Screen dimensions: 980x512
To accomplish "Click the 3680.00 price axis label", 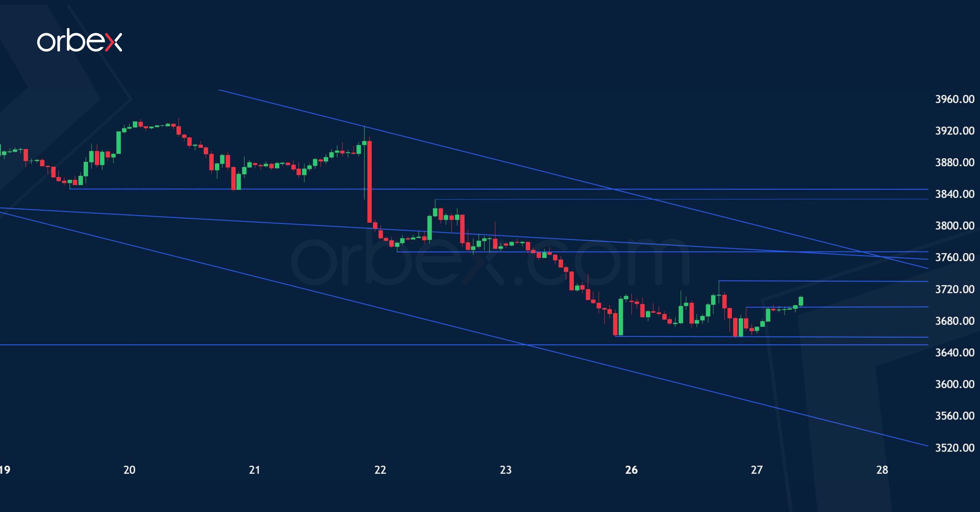I will pyautogui.click(x=954, y=321).
